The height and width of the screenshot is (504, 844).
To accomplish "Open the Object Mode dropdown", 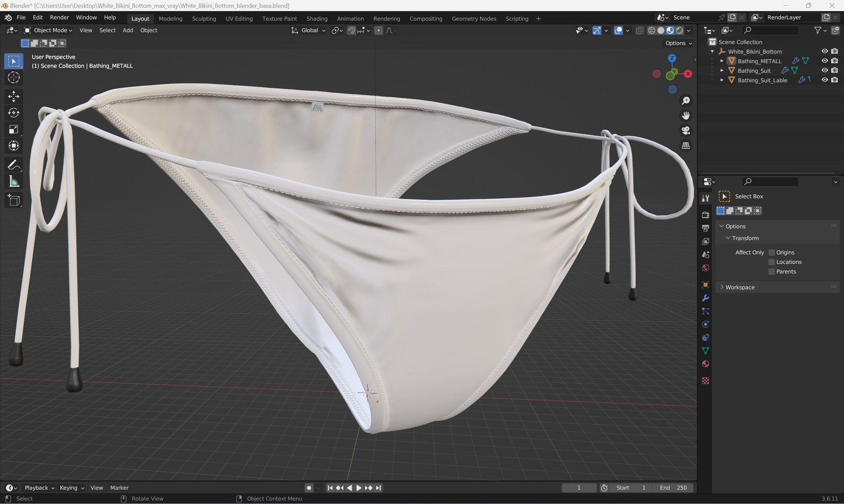I will pyautogui.click(x=48, y=30).
